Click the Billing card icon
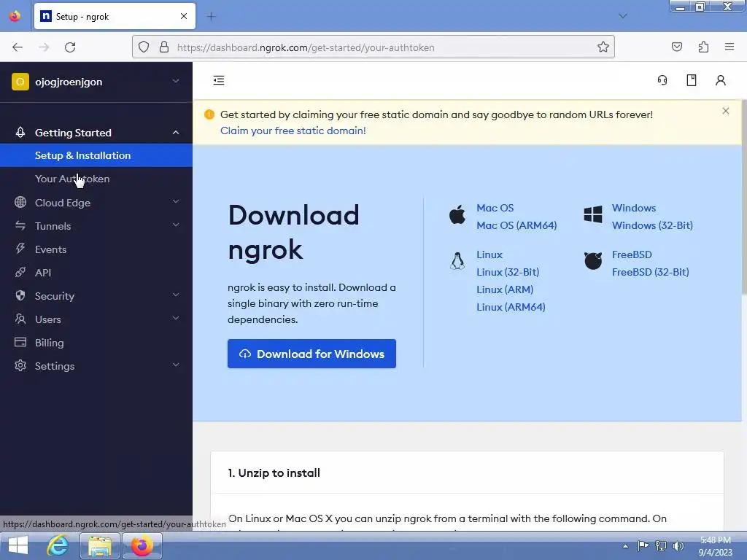 tap(20, 343)
